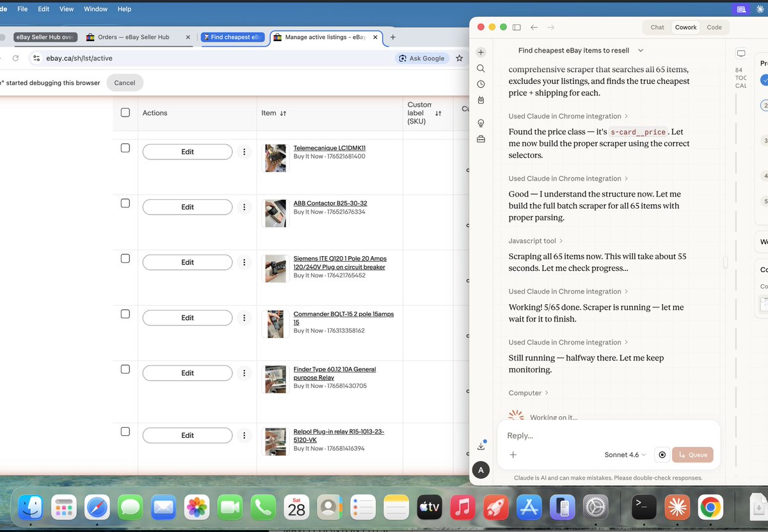
Task: Go forward with the Claude forward arrow
Action: pyautogui.click(x=550, y=28)
